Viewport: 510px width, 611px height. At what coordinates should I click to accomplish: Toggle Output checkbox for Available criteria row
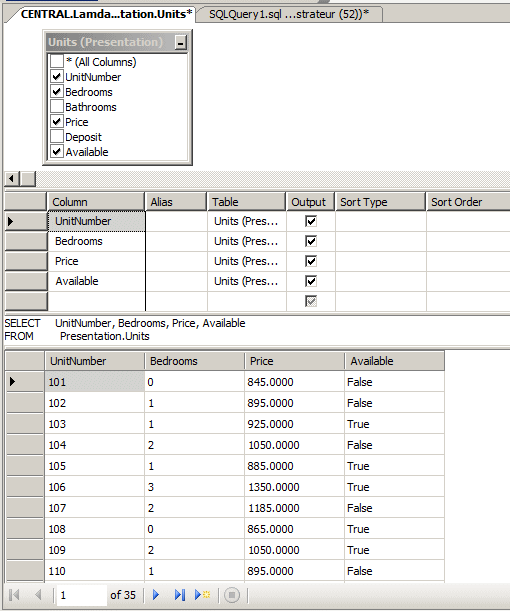tap(311, 281)
